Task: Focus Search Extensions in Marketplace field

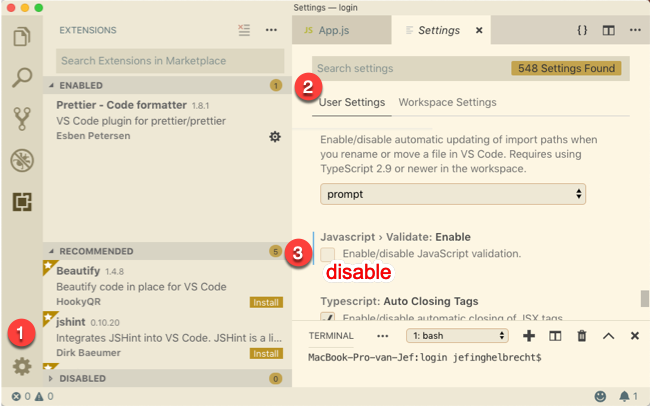Action: point(170,61)
